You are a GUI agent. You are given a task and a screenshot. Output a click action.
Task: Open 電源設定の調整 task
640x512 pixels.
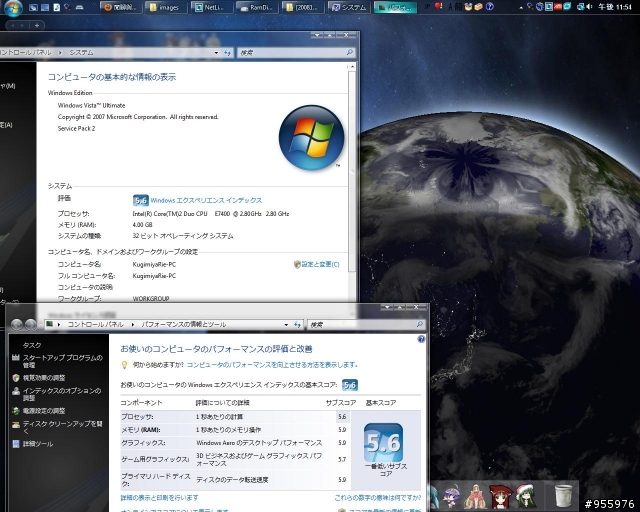(44, 411)
